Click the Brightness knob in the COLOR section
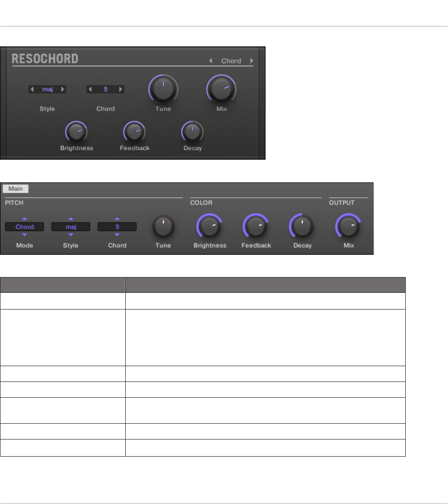 coord(210,226)
